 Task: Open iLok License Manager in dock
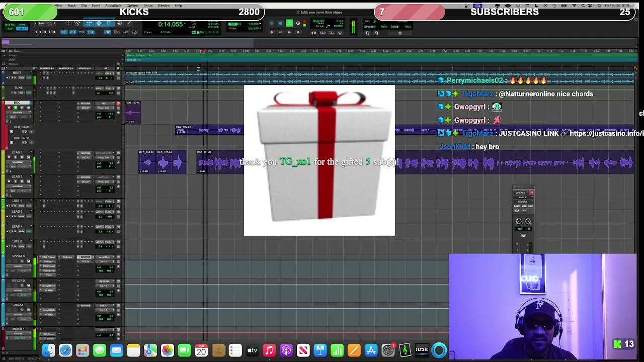point(422,350)
